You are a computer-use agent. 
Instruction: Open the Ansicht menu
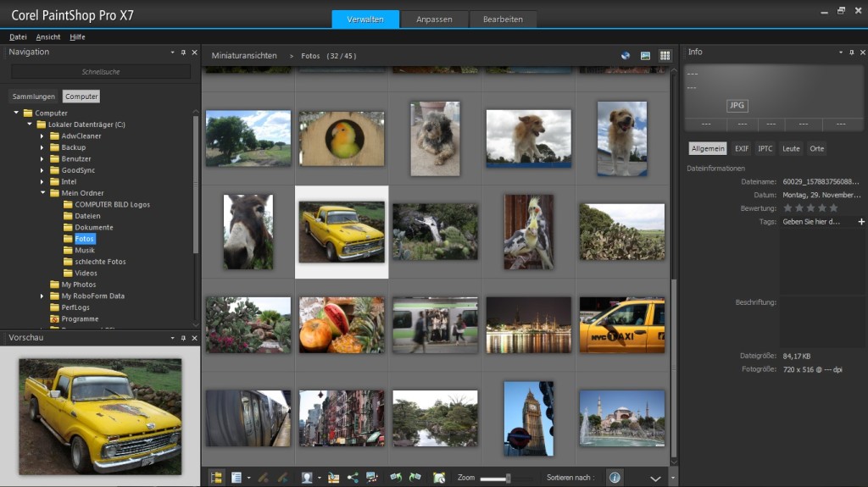(48, 37)
